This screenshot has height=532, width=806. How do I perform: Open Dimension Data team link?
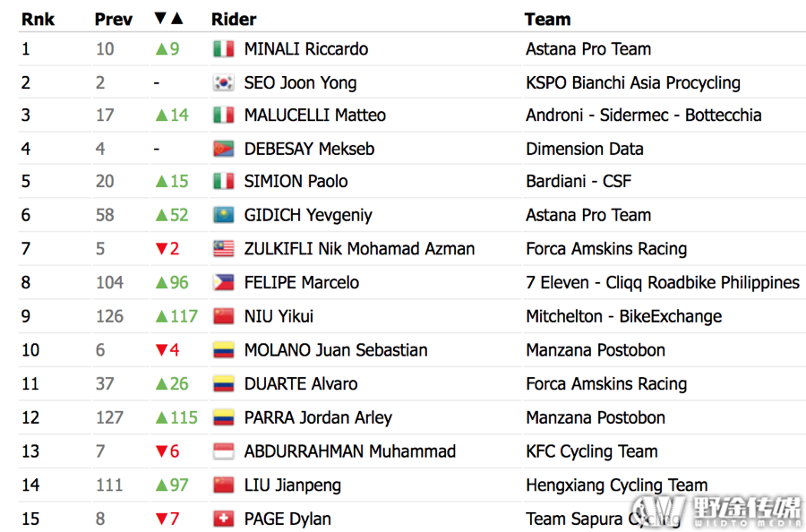click(x=585, y=149)
